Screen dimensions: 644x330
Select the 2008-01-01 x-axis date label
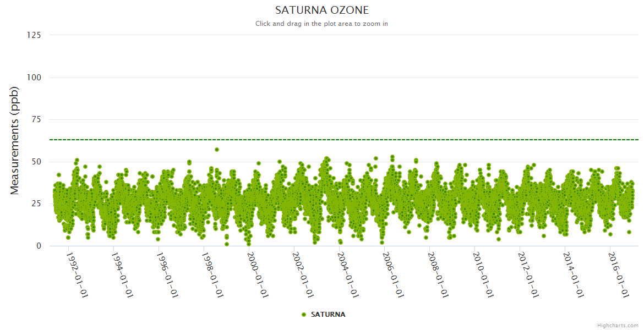438,275
